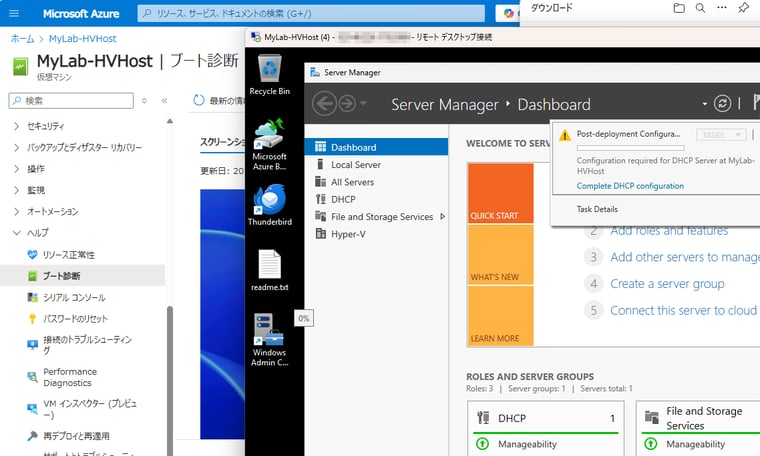Viewport: 760px width, 456px height.
Task: Click Create a server group link
Action: [667, 283]
